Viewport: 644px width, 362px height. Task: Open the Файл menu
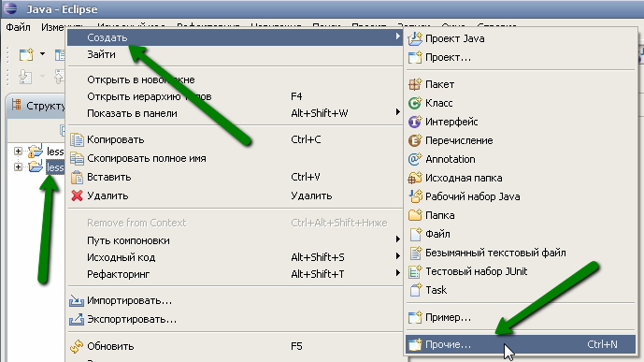click(x=18, y=27)
